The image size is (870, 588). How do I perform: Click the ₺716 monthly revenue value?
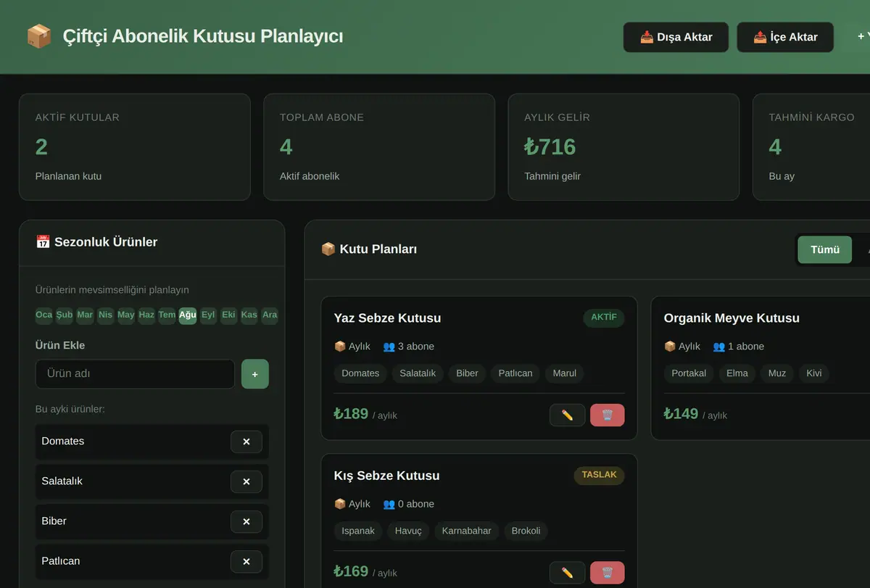(x=550, y=147)
